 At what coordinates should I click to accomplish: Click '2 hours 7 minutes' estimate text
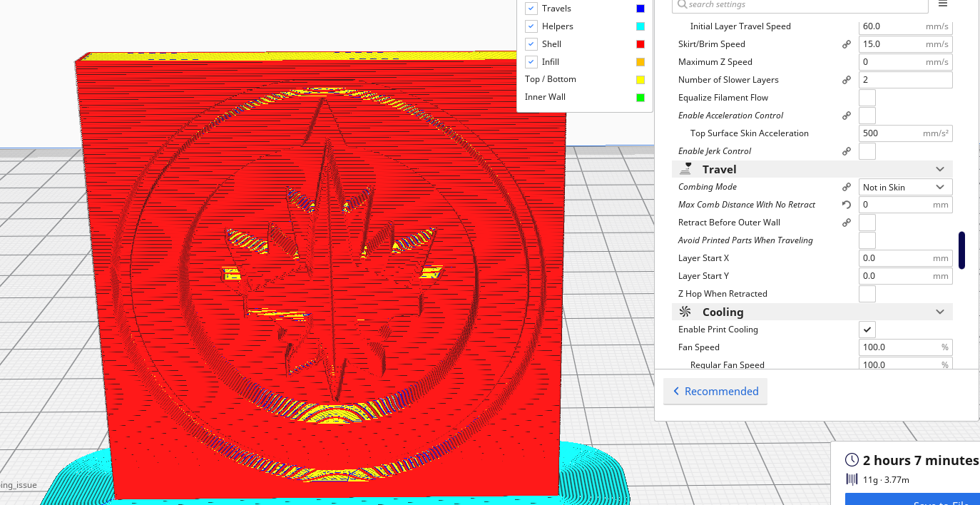point(921,460)
